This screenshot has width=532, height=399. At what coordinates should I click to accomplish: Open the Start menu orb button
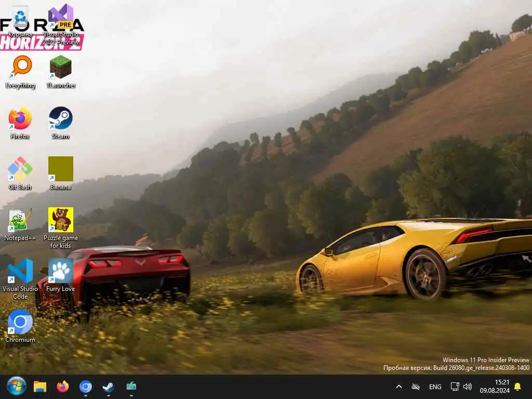(x=16, y=386)
